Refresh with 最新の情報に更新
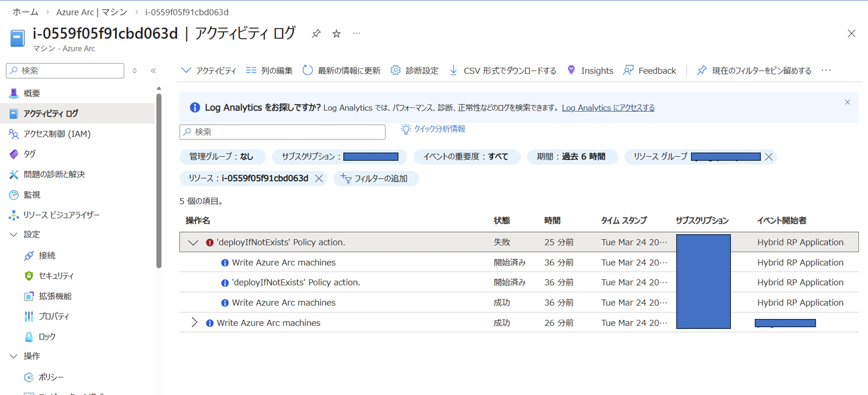 tap(342, 70)
